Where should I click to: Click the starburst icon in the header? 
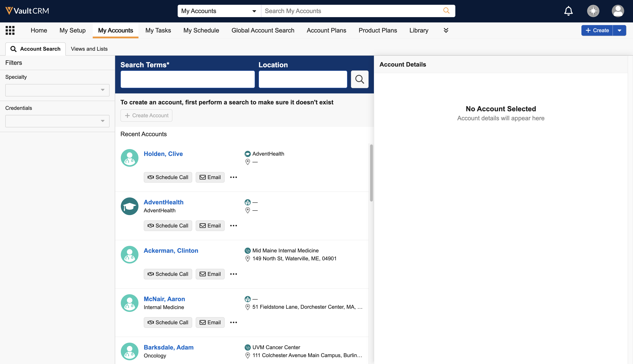tap(593, 11)
